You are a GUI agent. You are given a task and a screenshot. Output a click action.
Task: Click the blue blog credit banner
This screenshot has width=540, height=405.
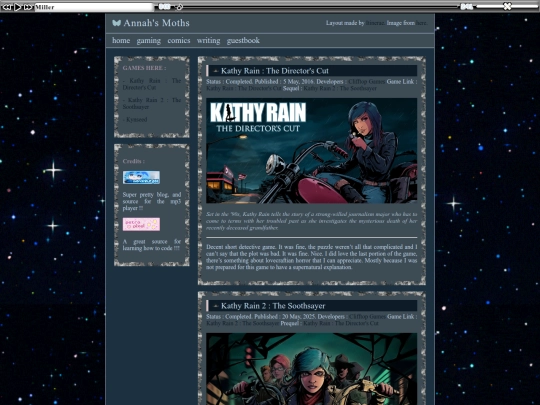(x=141, y=177)
